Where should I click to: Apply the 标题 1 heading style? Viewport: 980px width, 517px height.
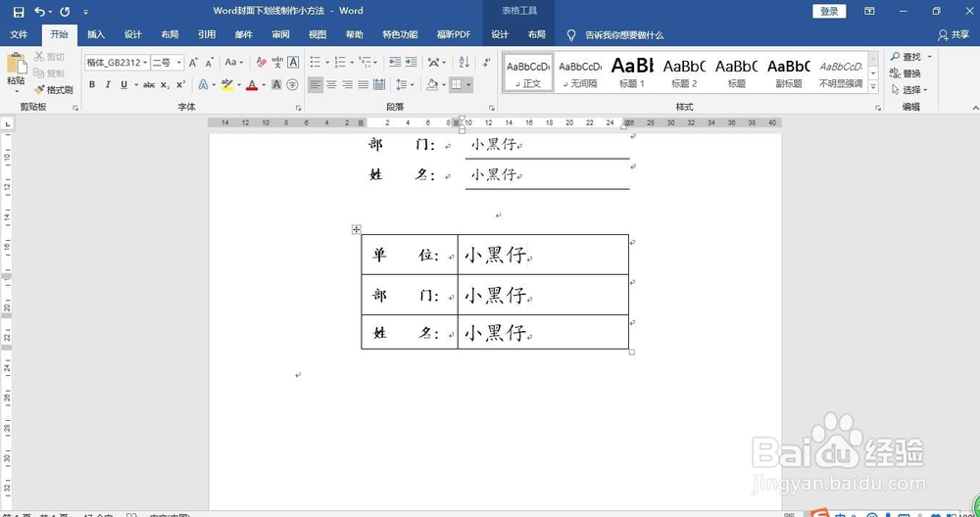(632, 71)
